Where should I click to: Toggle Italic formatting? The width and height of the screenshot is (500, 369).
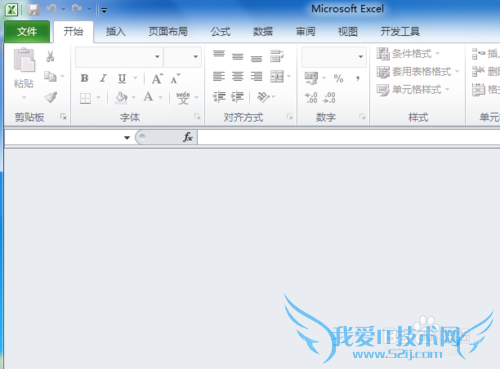103,78
